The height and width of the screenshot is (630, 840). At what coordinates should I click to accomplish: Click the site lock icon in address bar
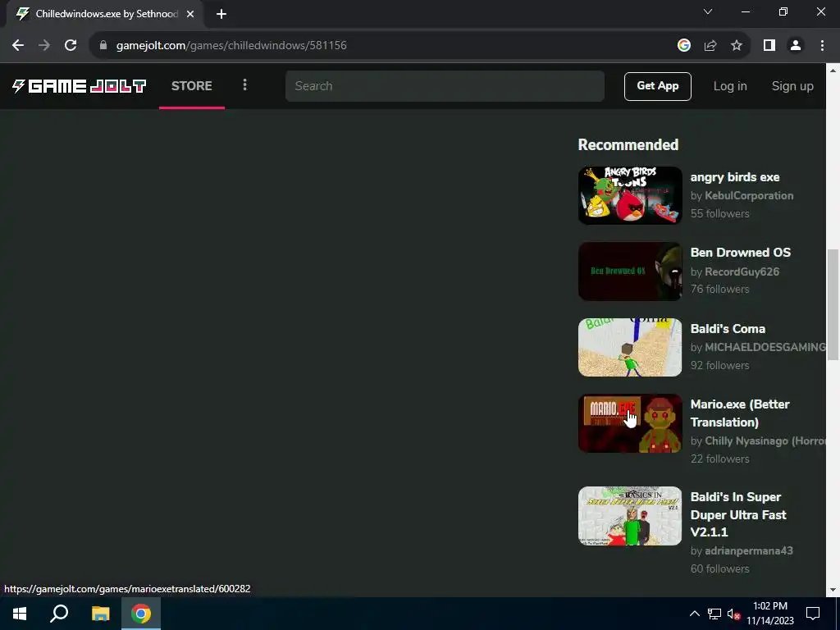(x=103, y=46)
